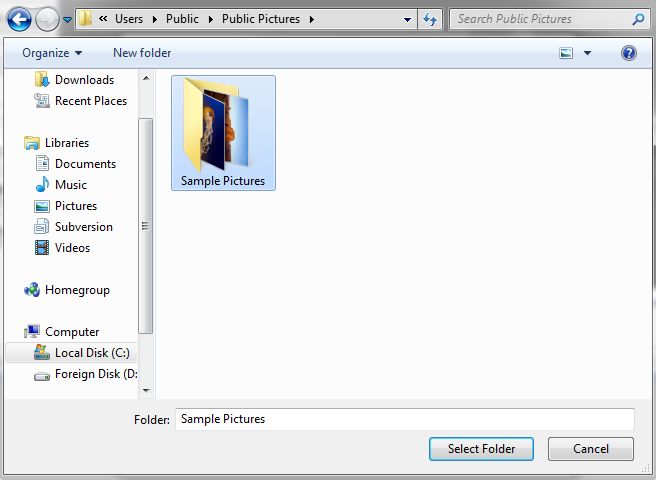Click the blue Help icon

click(x=628, y=53)
